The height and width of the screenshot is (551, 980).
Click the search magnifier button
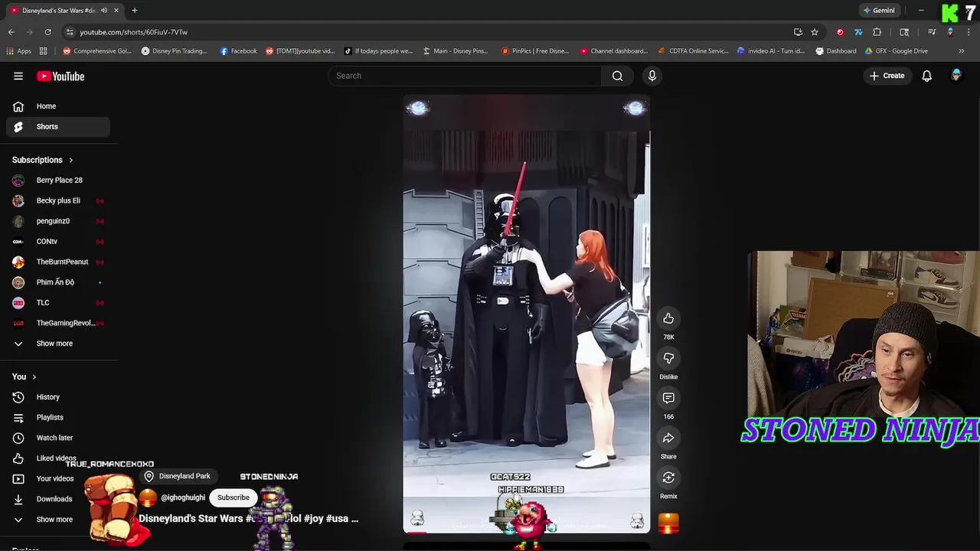pyautogui.click(x=617, y=76)
